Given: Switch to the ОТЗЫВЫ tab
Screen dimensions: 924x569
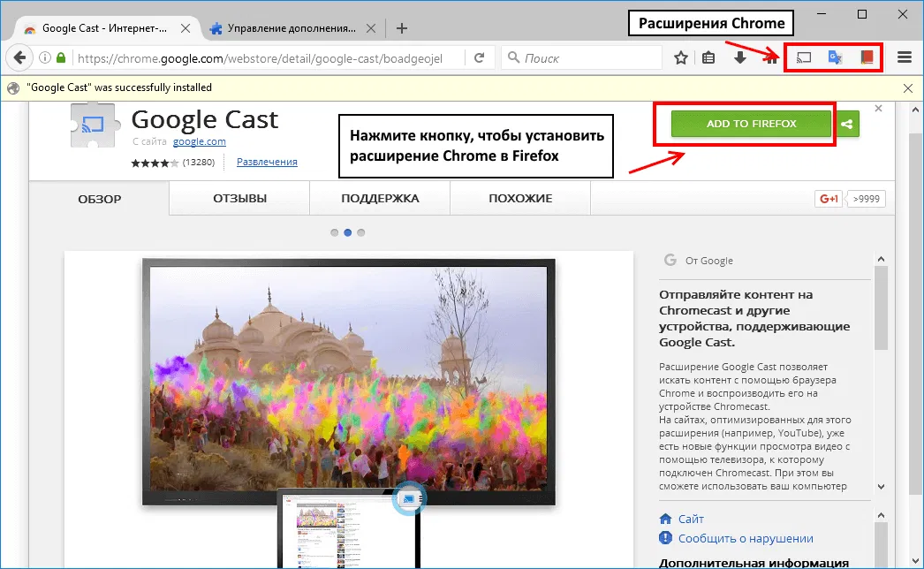Looking at the screenshot, I should tap(239, 199).
